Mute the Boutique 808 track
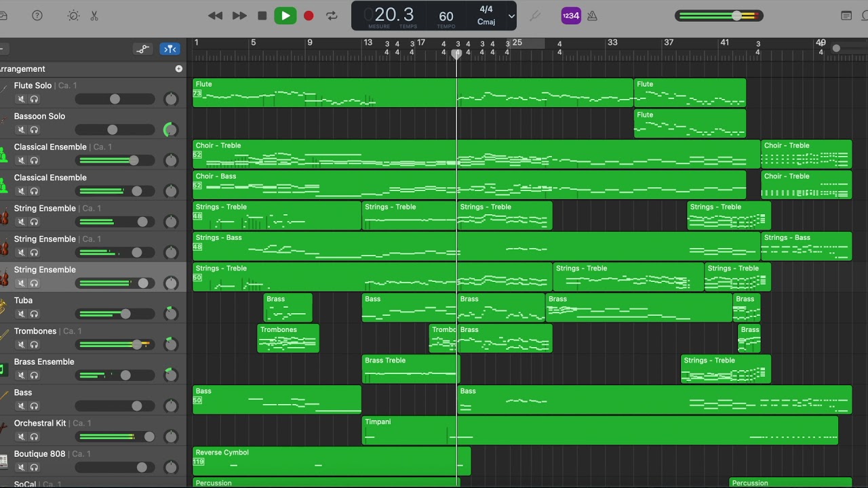868x488 pixels. (21, 467)
